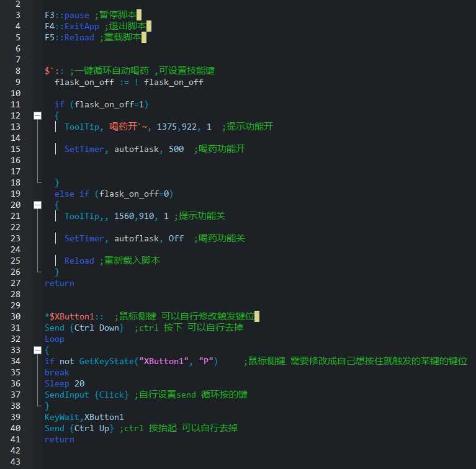This screenshot has width=476, height=469.
Task: Collapse the else-if fold block at line 20
Action: point(37,205)
